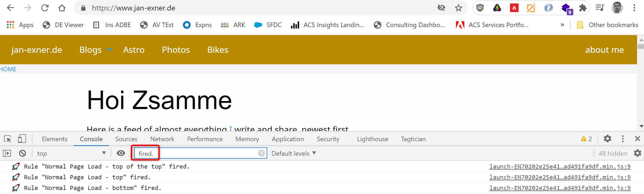
Task: Open DevTools settings gear icon
Action: (x=607, y=139)
